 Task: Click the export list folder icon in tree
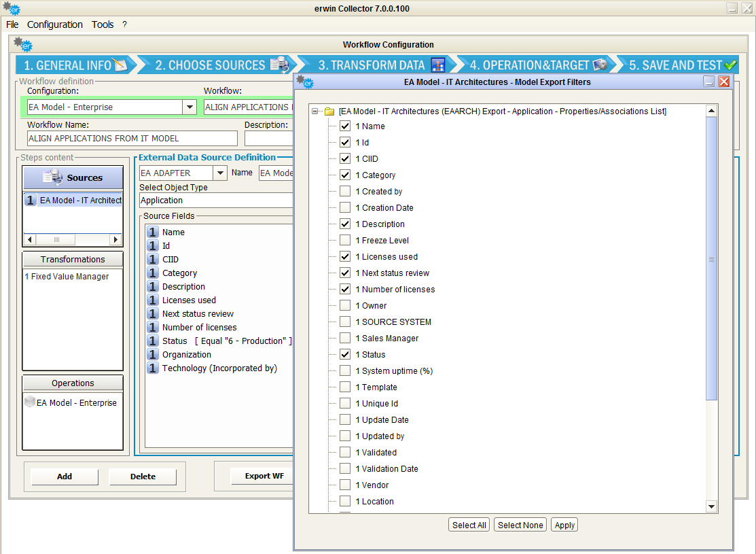329,111
